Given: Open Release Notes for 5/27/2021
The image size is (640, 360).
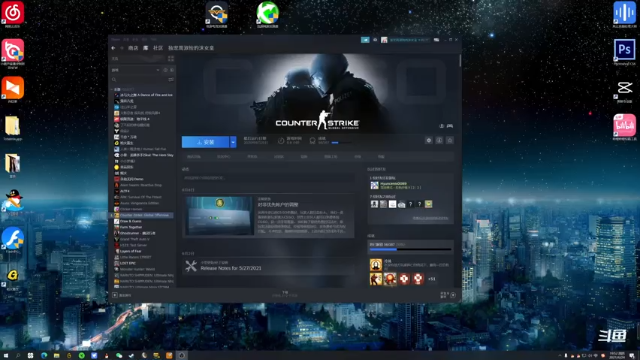Looking at the screenshot, I should coord(231,268).
